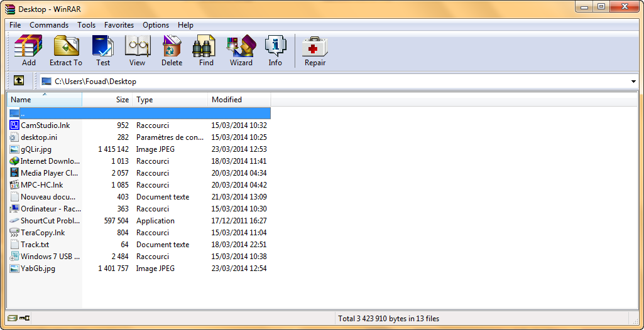Select MPC-HC.lnk file icon
The height and width of the screenshot is (330, 644).
coord(14,184)
